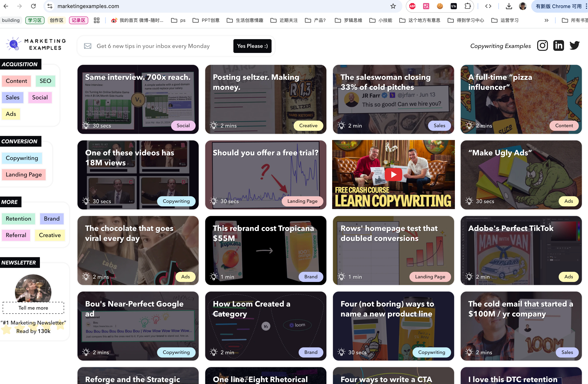
Task: Reload the page with the refresh icon
Action: [33, 6]
